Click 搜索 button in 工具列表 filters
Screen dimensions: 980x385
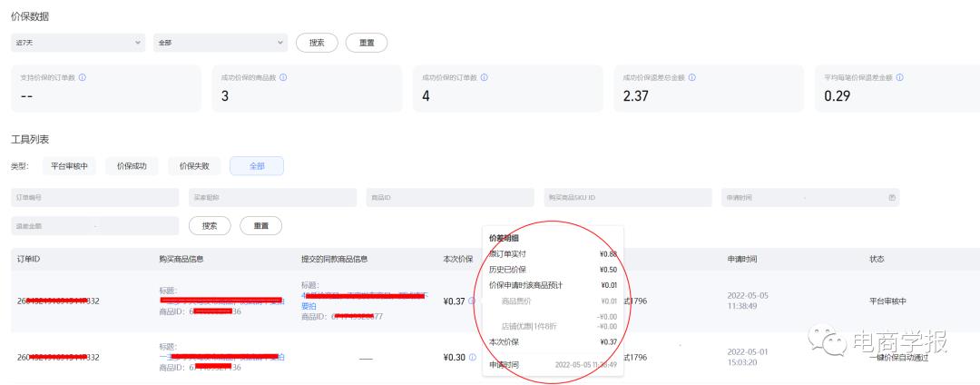pos(210,225)
